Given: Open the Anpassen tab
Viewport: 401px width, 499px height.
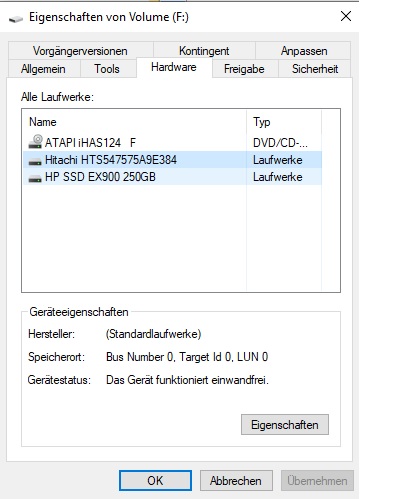Looking at the screenshot, I should (304, 51).
